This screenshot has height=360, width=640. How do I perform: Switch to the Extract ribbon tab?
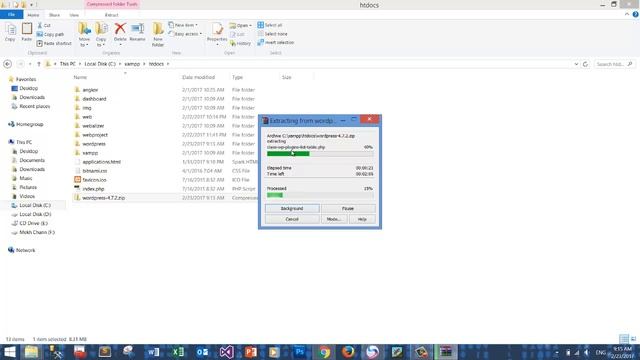click(x=111, y=15)
